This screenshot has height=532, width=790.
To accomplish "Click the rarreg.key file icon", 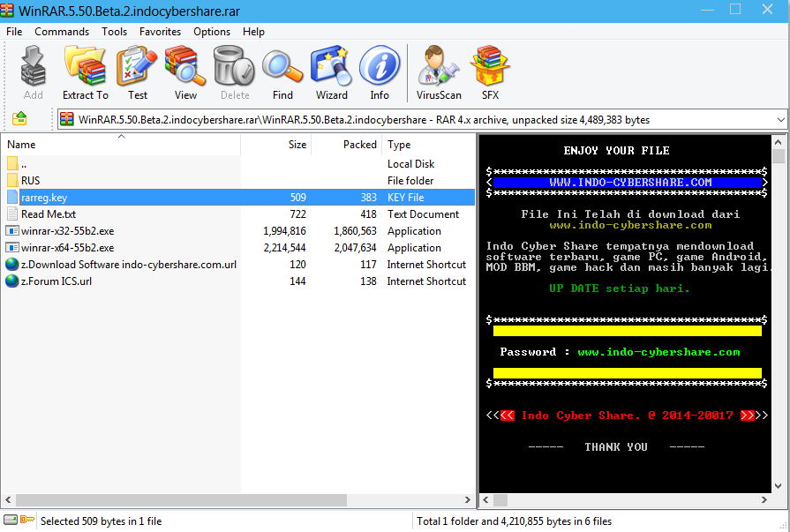I will pos(12,197).
